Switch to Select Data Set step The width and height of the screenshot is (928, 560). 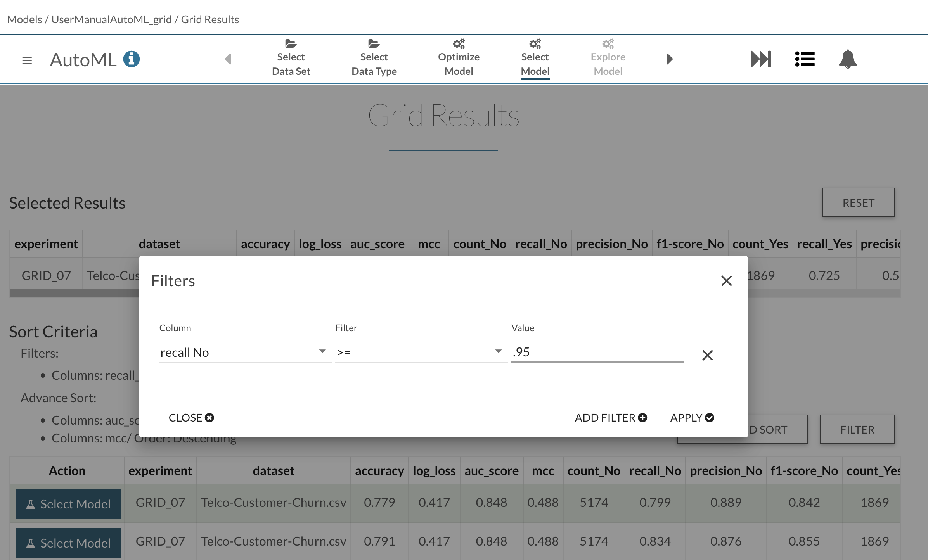(x=291, y=58)
